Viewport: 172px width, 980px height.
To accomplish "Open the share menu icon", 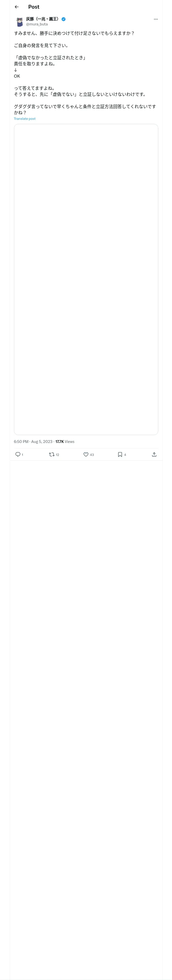I will [154, 454].
